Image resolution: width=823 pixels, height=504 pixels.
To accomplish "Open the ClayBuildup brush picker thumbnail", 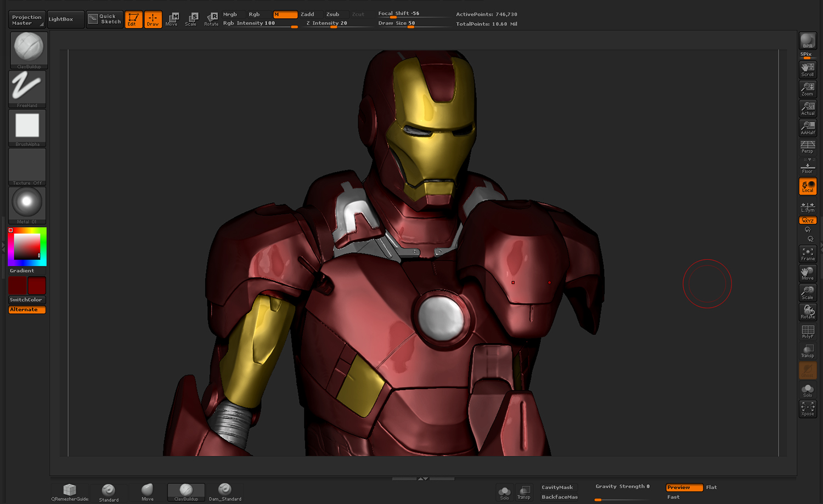I will click(x=29, y=50).
